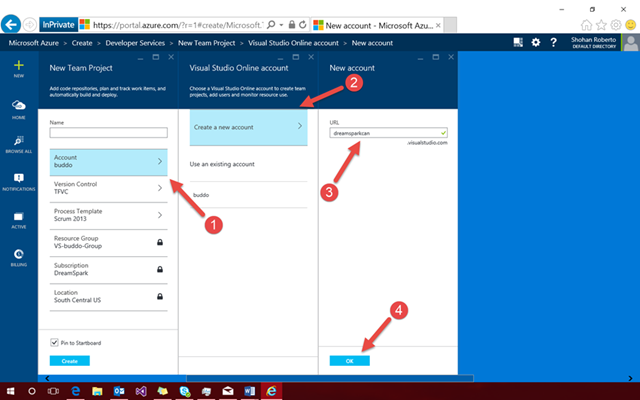640x400 pixels.
Task: Open Word from the taskbar
Action: pyautogui.click(x=250, y=391)
